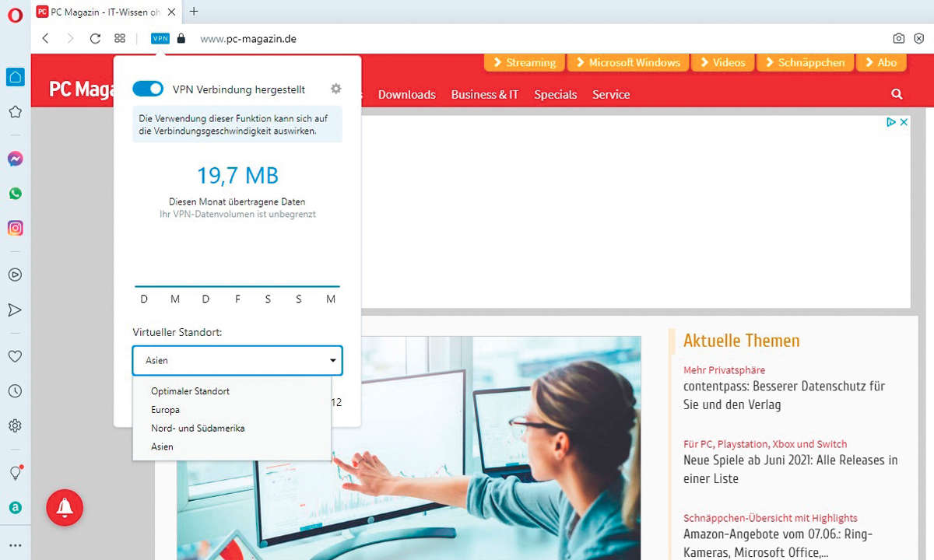The height and width of the screenshot is (560, 934).
Task: Open the speed dial grid icon
Action: [x=120, y=38]
